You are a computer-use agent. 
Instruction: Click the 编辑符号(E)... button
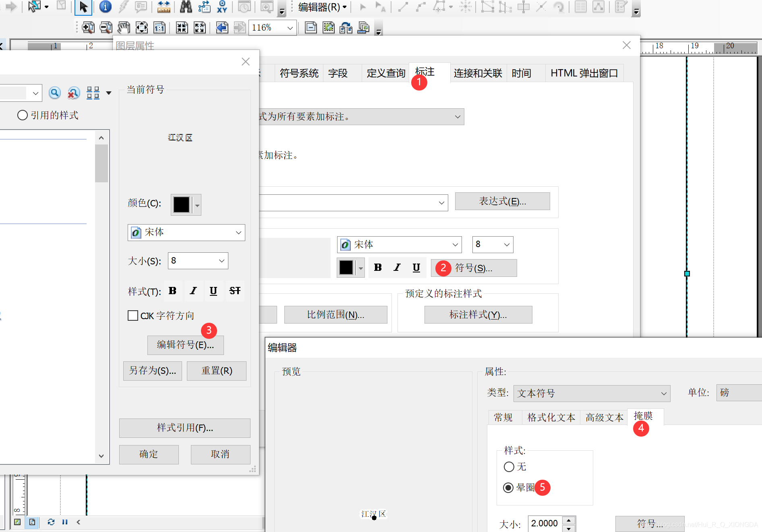185,345
